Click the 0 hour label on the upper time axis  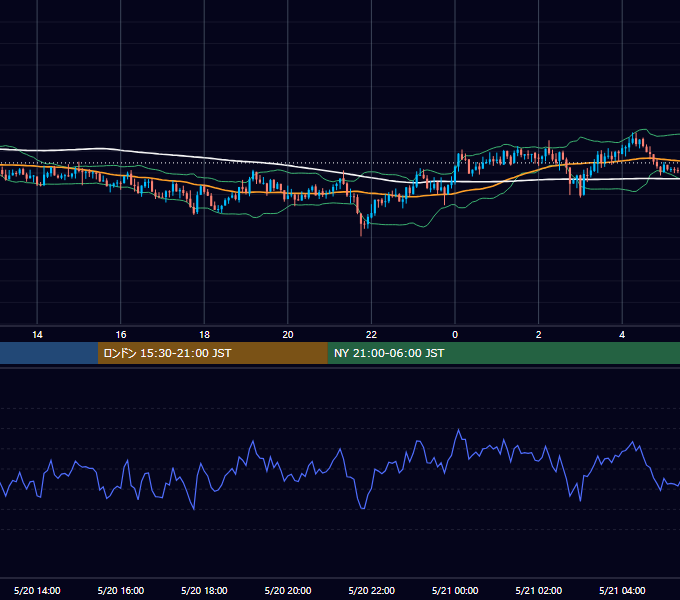tap(455, 335)
